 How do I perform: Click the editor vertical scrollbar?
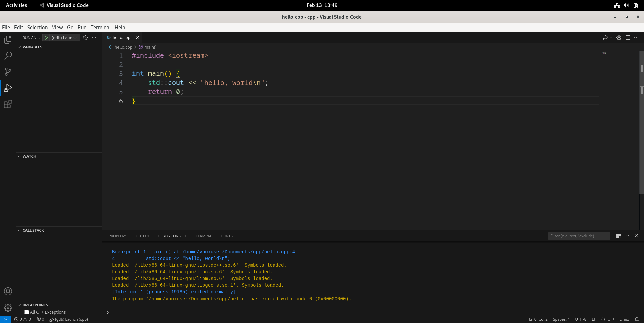pyautogui.click(x=641, y=122)
